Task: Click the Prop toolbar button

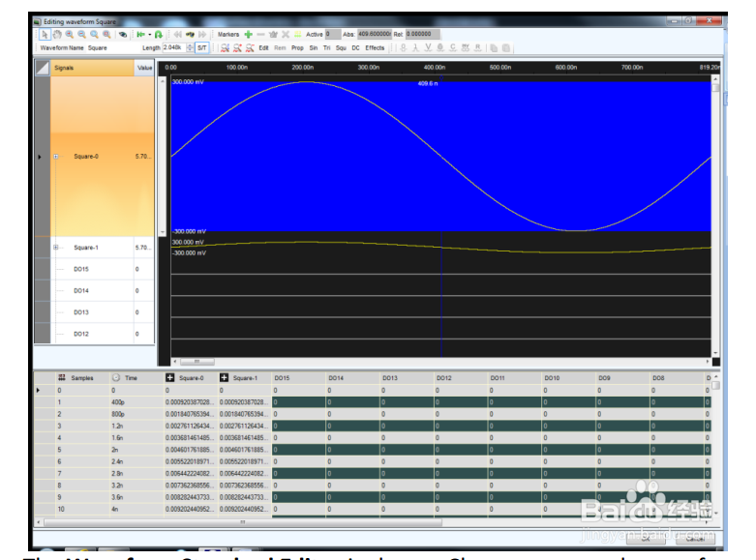Action: click(297, 47)
